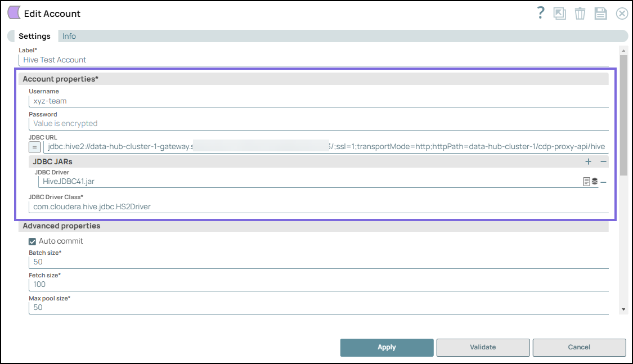Add a JDBC JAR with plus icon
This screenshot has width=633, height=364.
589,161
